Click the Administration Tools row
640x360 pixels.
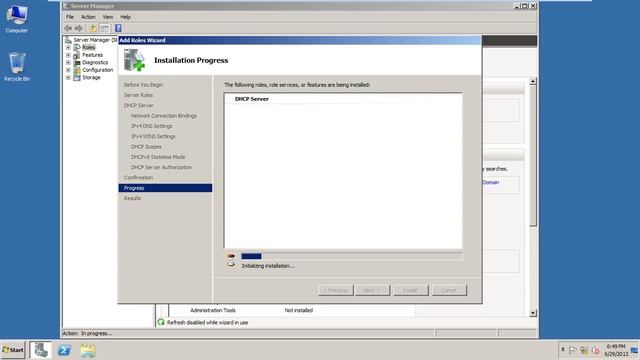point(213,310)
